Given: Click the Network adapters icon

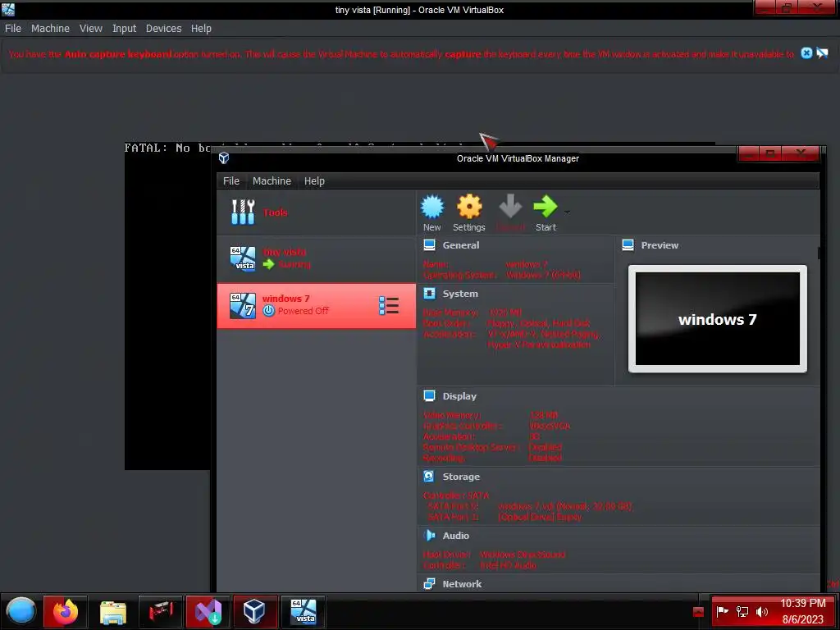Looking at the screenshot, I should click(x=429, y=583).
